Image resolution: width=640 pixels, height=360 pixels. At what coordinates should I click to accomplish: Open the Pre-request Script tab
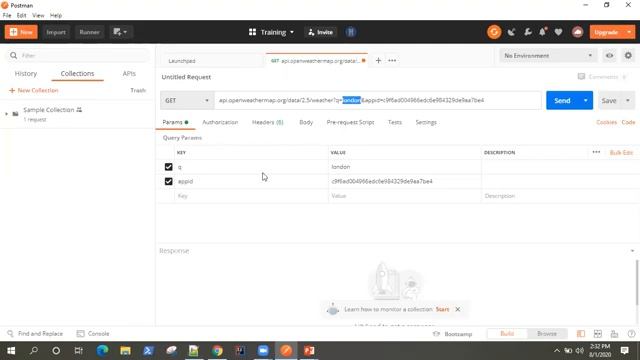click(x=350, y=122)
